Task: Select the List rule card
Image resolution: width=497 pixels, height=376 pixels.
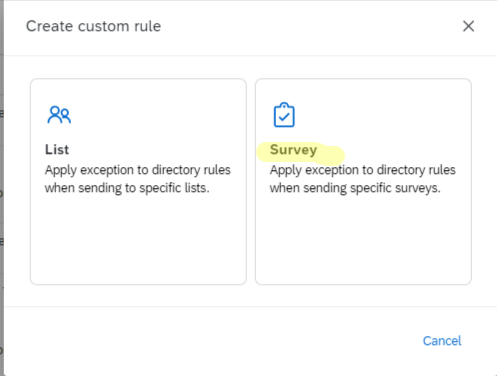Action: pyautogui.click(x=138, y=182)
